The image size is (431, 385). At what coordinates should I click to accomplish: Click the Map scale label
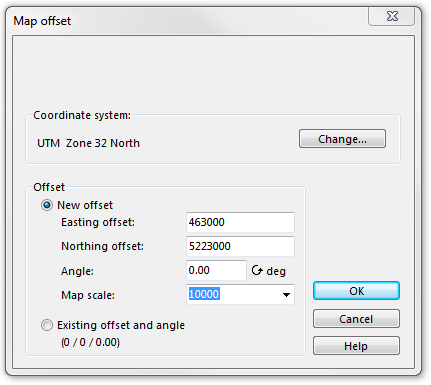88,295
